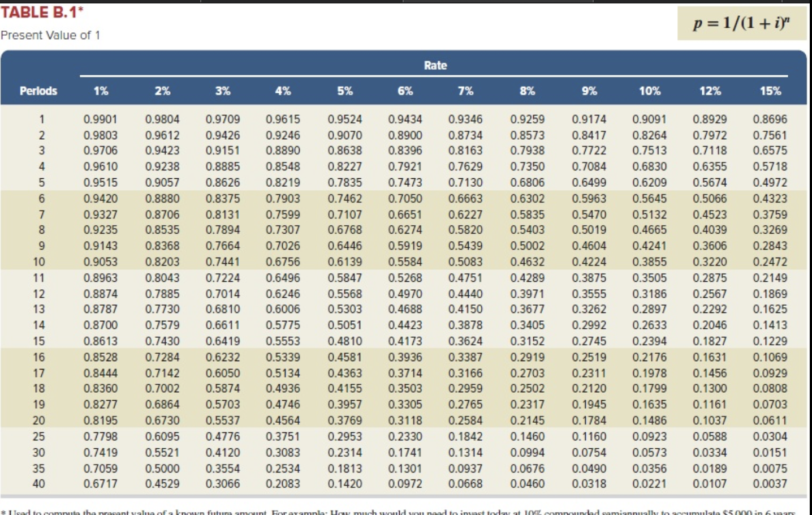Click 0.2314 in period 30 under 5%
The height and width of the screenshot is (515, 812).
(345, 452)
